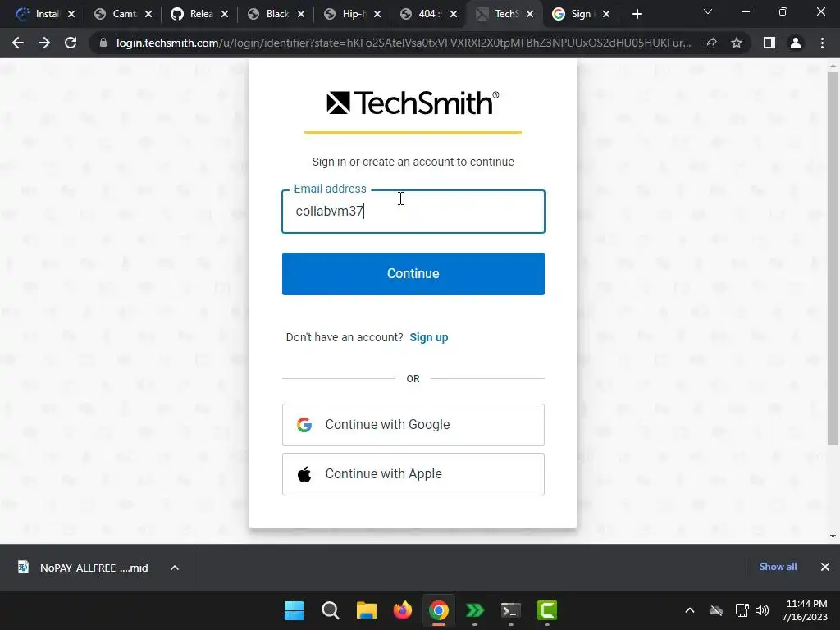Dismiss the downloads bar
840x630 pixels.
(x=825, y=567)
